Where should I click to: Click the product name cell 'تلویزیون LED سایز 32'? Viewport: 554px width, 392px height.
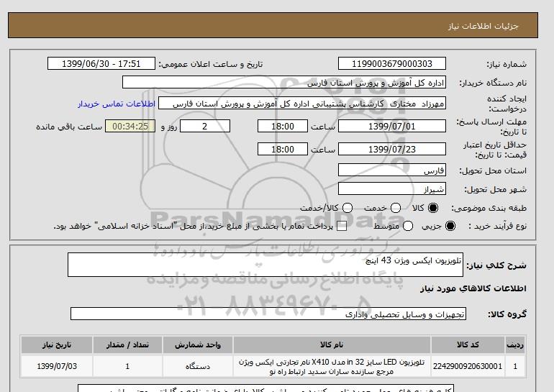(332, 366)
